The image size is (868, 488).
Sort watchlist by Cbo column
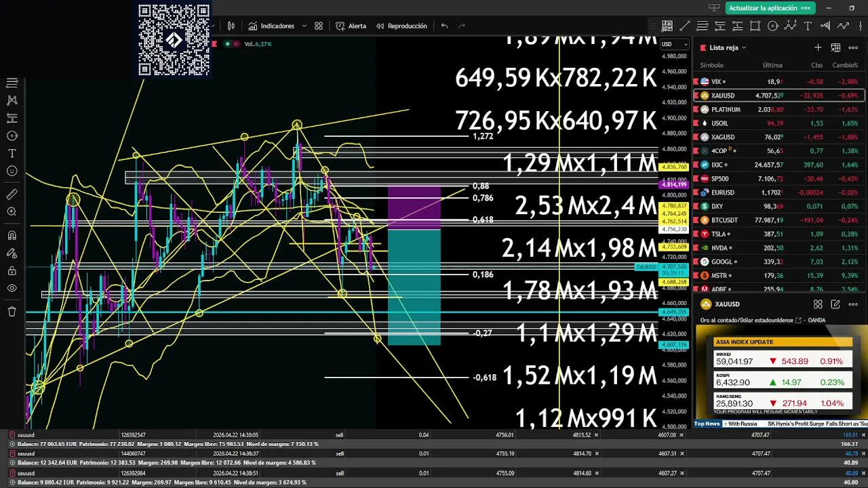coord(817,65)
